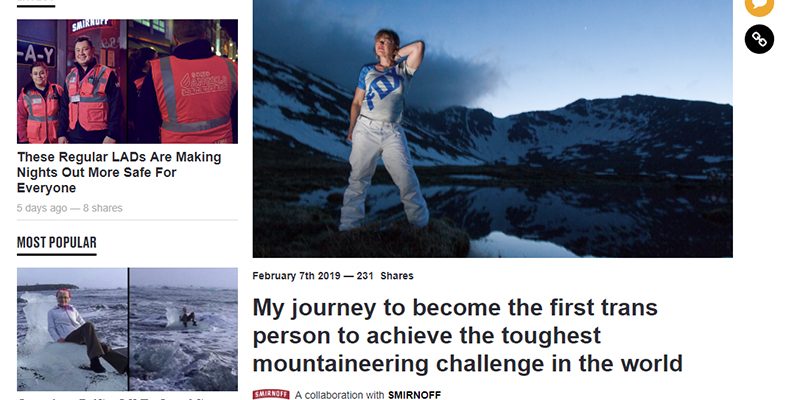This screenshot has height=400, width=800.
Task: Open 'These Regular LADs' headline link
Action: tap(119, 172)
